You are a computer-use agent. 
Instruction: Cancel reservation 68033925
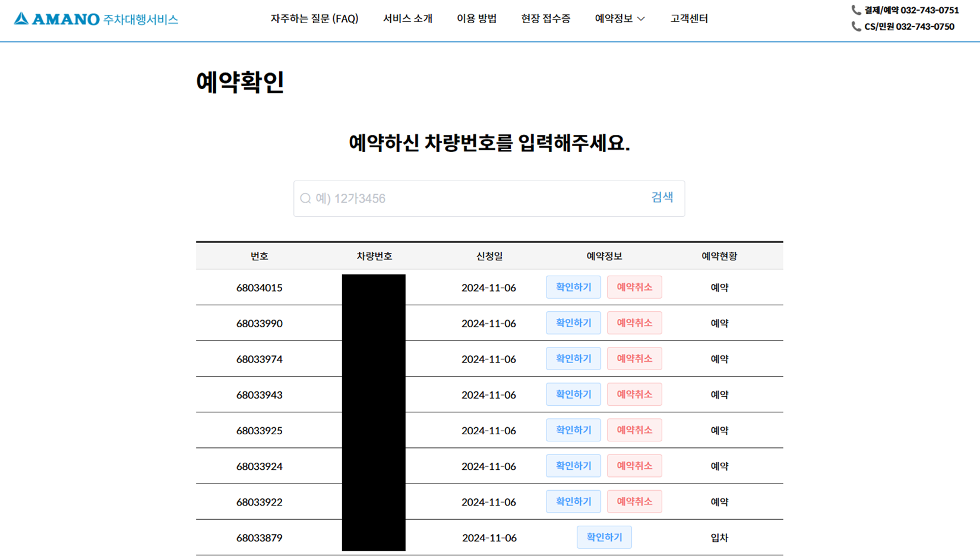(x=634, y=430)
